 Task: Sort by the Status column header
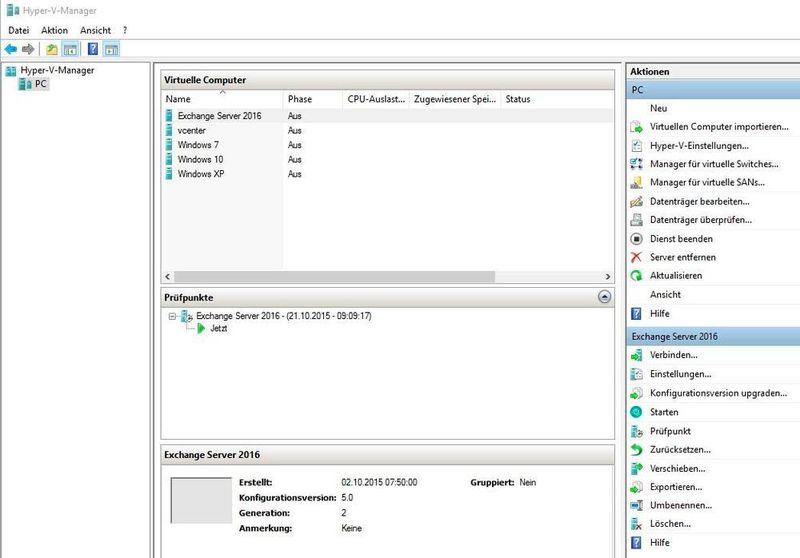click(557, 99)
